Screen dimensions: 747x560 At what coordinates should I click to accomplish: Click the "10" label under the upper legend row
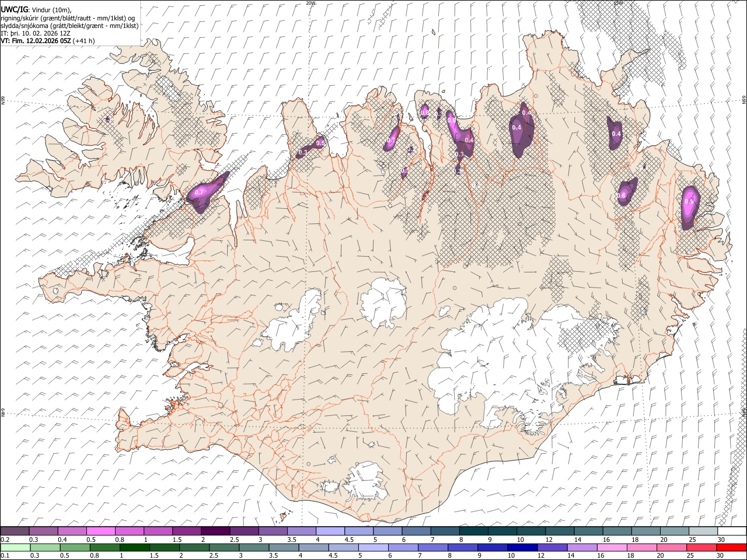point(519,540)
